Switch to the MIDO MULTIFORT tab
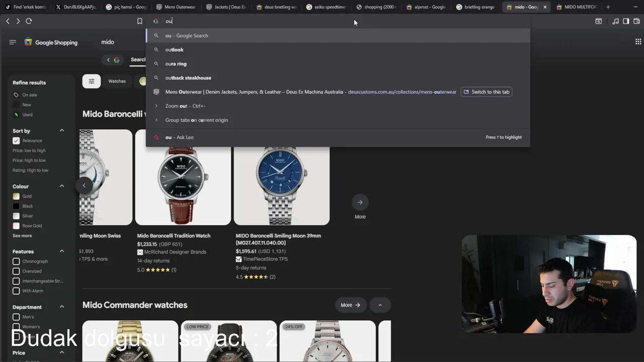644x362 pixels. click(576, 7)
